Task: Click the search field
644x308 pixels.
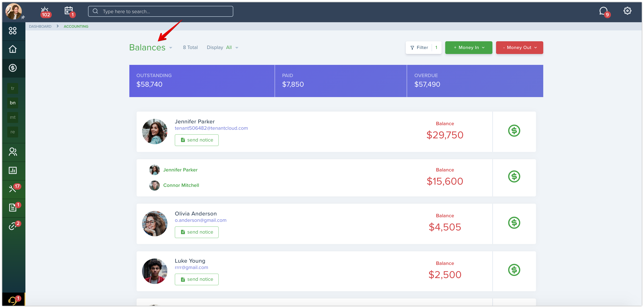Action: [160, 12]
